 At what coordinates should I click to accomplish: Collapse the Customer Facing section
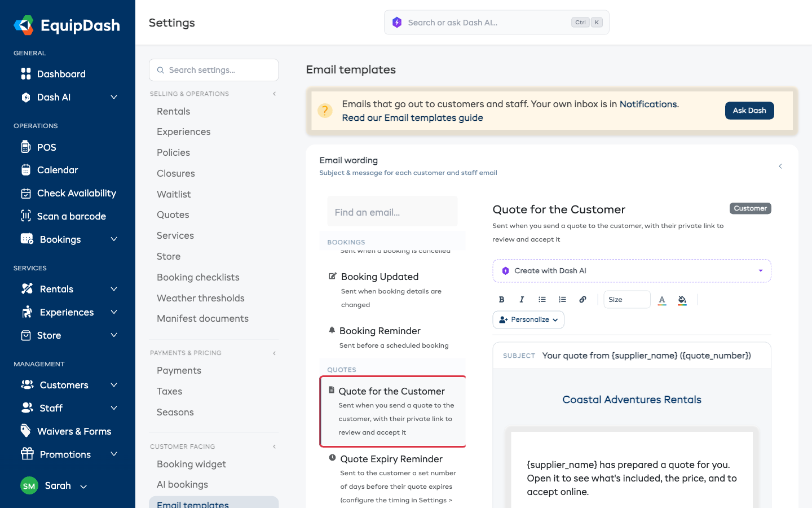pyautogui.click(x=275, y=446)
